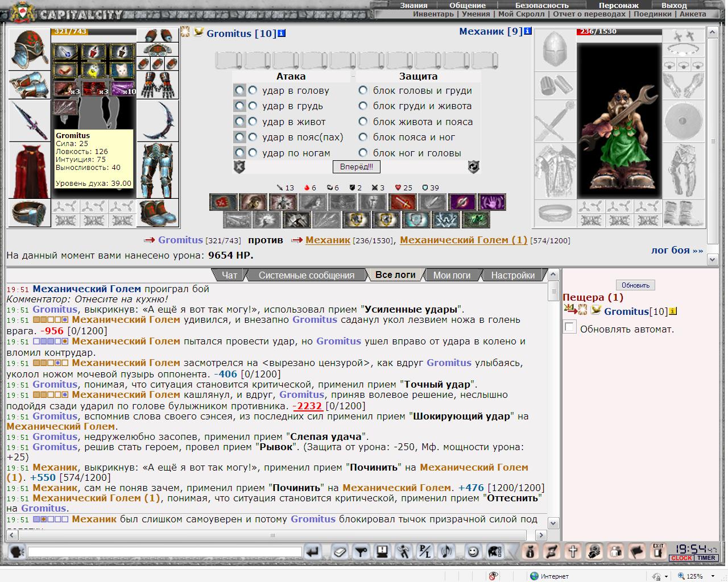The image size is (728, 582).
Task: Use the green glowing creature skill icon
Action: click(476, 219)
